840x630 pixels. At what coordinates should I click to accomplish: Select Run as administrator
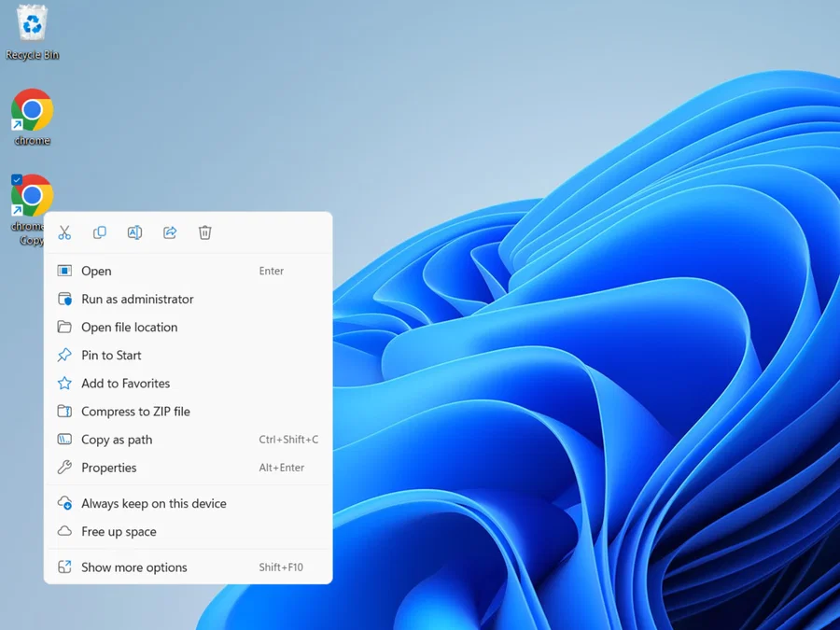(x=137, y=299)
